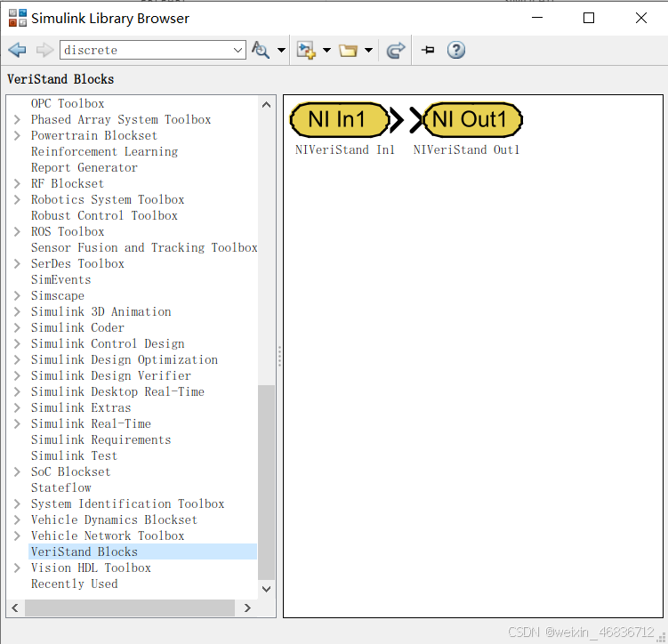The width and height of the screenshot is (668, 644).
Task: Open help via question mark icon
Action: 455,51
